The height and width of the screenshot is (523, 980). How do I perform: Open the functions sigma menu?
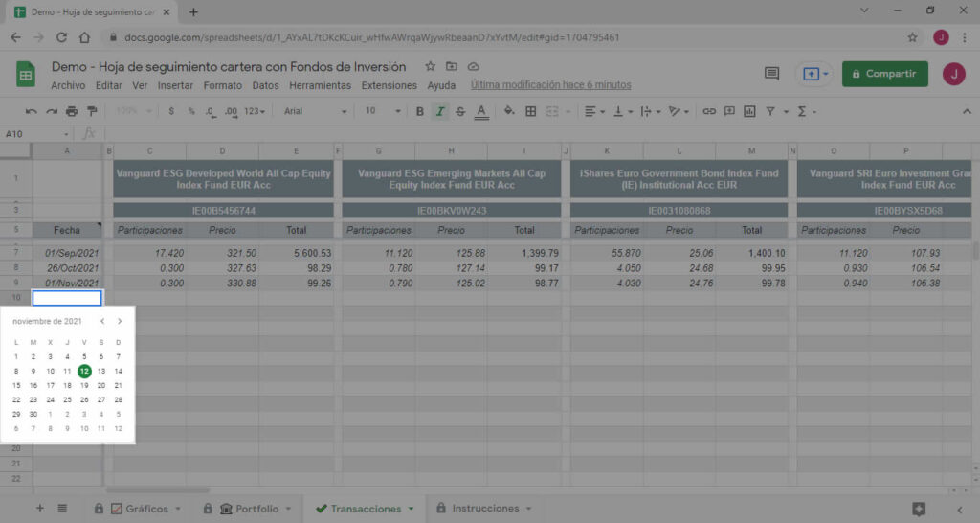click(x=802, y=111)
